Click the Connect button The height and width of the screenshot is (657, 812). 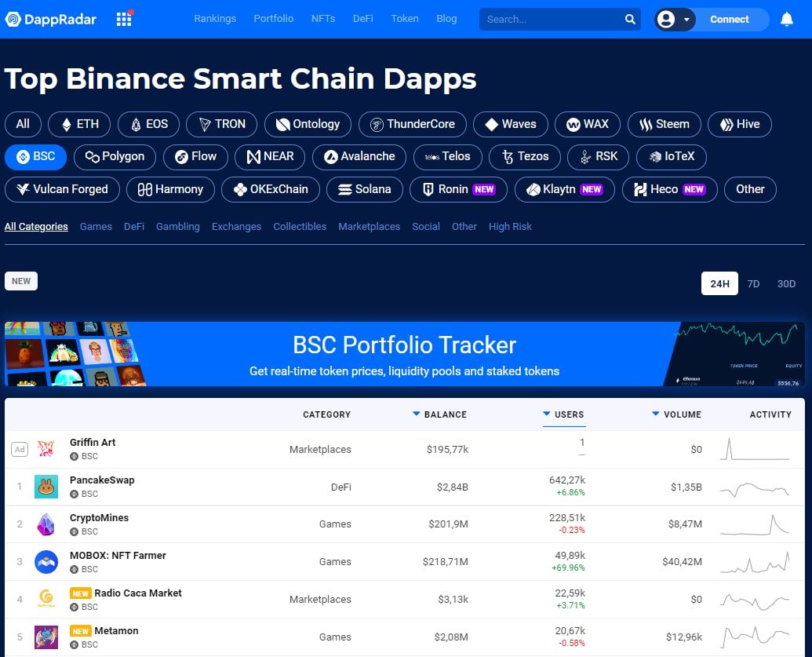729,19
